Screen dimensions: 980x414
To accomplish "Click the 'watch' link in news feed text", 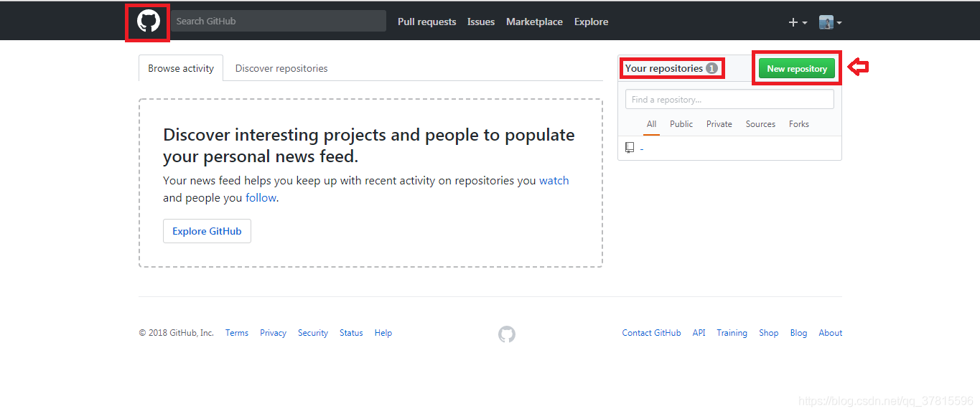I will pos(554,181).
